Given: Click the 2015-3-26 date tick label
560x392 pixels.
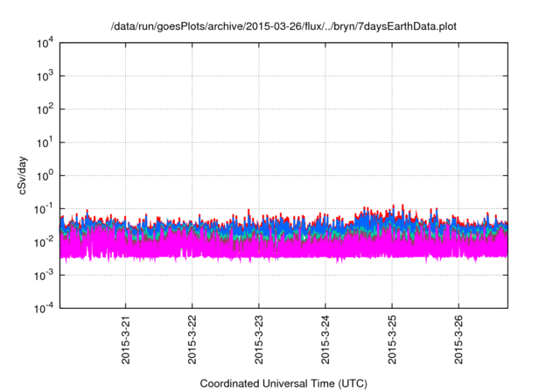Looking at the screenshot, I should click(458, 339).
